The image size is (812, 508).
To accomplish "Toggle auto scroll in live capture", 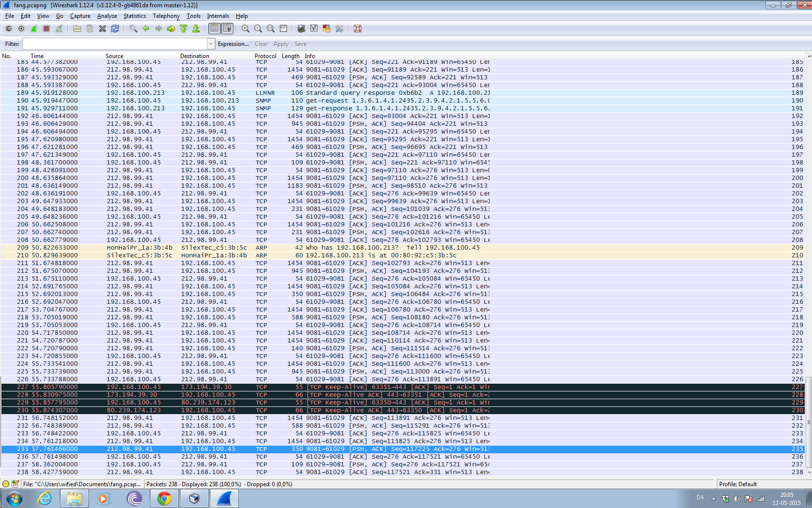I will click(227, 29).
